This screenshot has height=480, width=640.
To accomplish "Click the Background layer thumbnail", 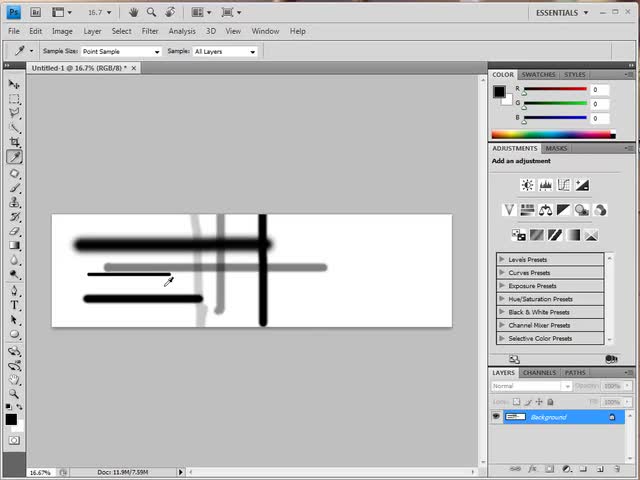I will (x=515, y=417).
